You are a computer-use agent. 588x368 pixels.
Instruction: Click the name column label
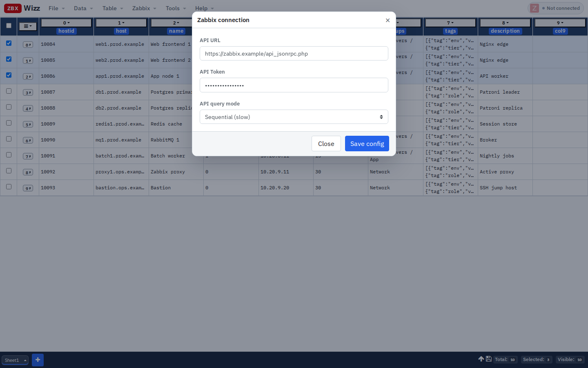tap(176, 31)
